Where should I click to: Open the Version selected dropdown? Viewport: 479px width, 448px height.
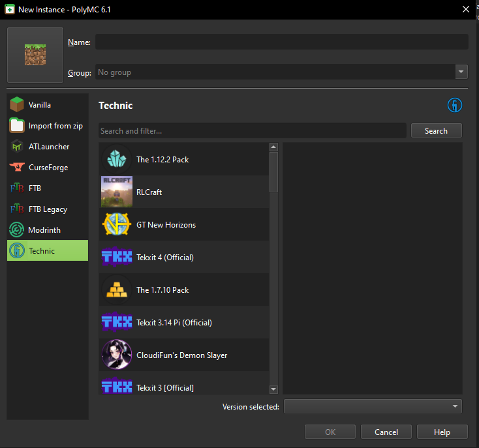click(373, 406)
